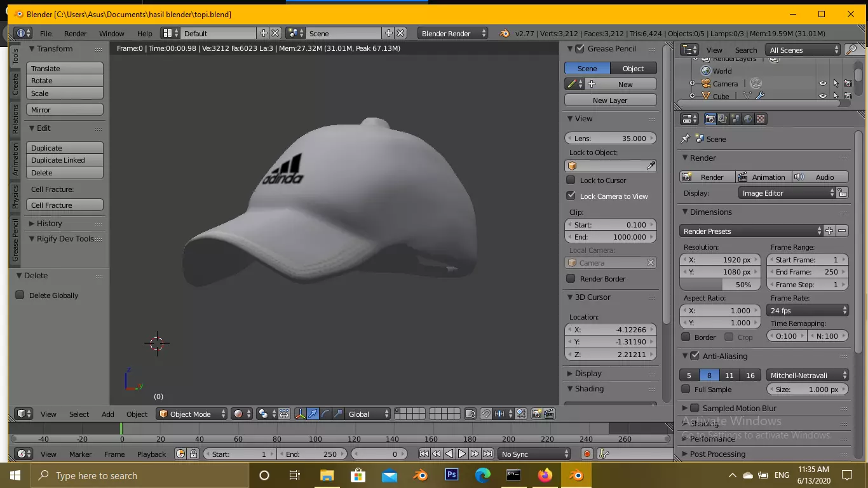Click the pin icon beside Scene
Viewport: 868px width, 488px height.
point(685,139)
